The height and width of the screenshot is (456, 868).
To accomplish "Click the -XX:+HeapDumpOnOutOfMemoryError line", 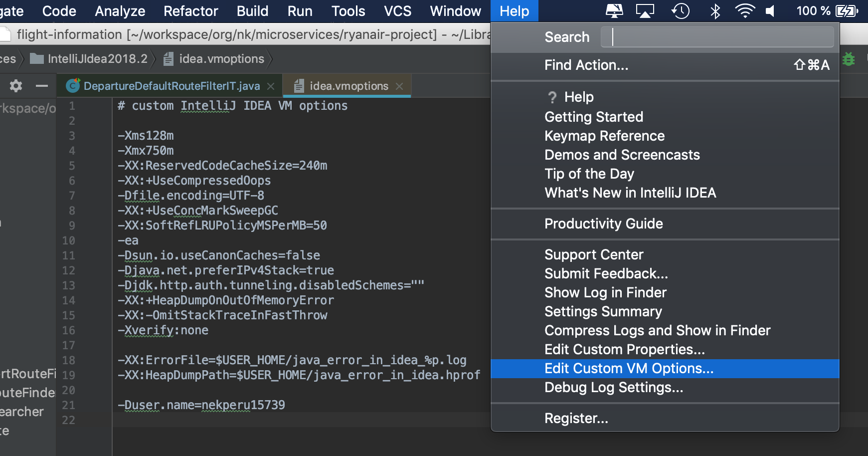I will tap(226, 300).
